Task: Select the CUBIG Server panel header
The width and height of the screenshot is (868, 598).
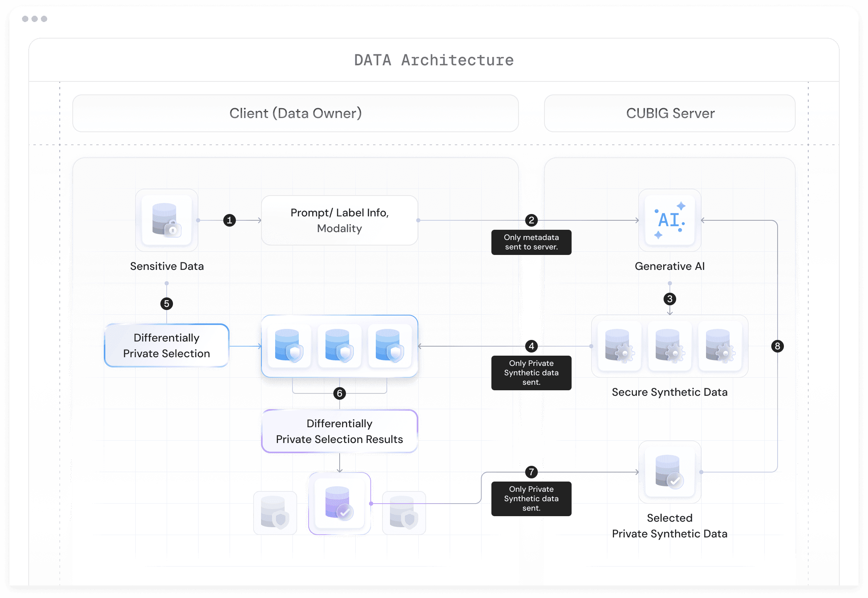Action: click(x=669, y=113)
